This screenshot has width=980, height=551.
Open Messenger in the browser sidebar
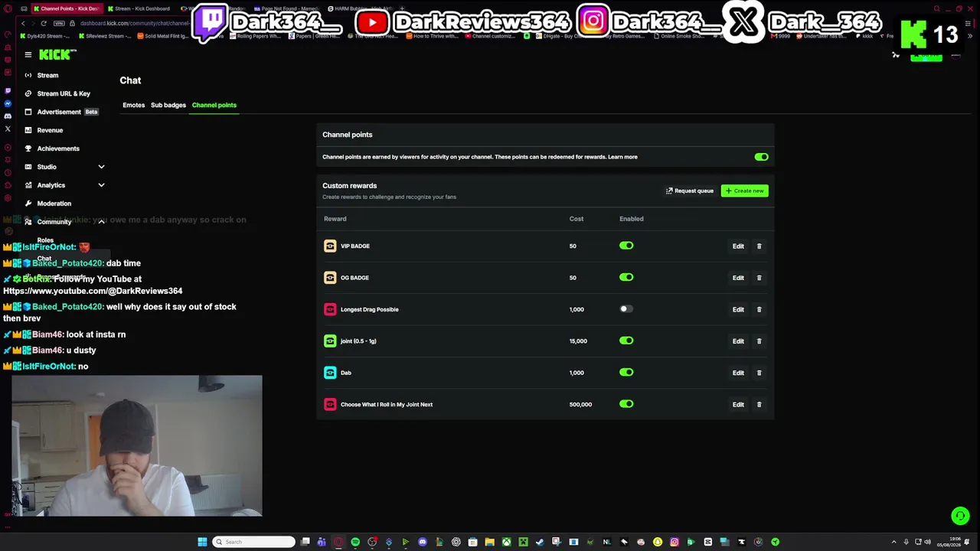(x=8, y=103)
